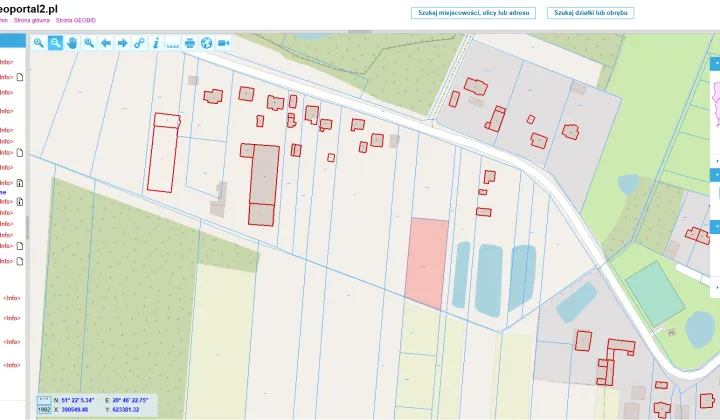Open Strona GEOBID link
The height and width of the screenshot is (420, 720).
coord(76,21)
